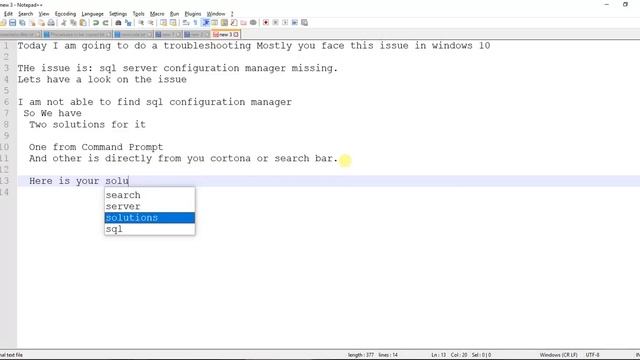Undo the last edit via toolbar

point(96,22)
